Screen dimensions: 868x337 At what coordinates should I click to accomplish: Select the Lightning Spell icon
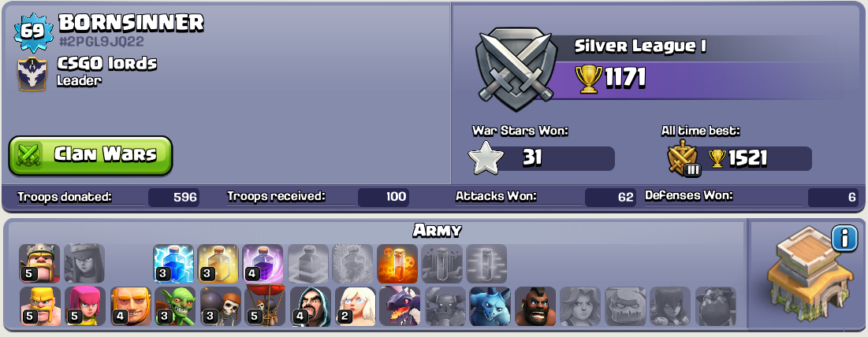(x=173, y=264)
